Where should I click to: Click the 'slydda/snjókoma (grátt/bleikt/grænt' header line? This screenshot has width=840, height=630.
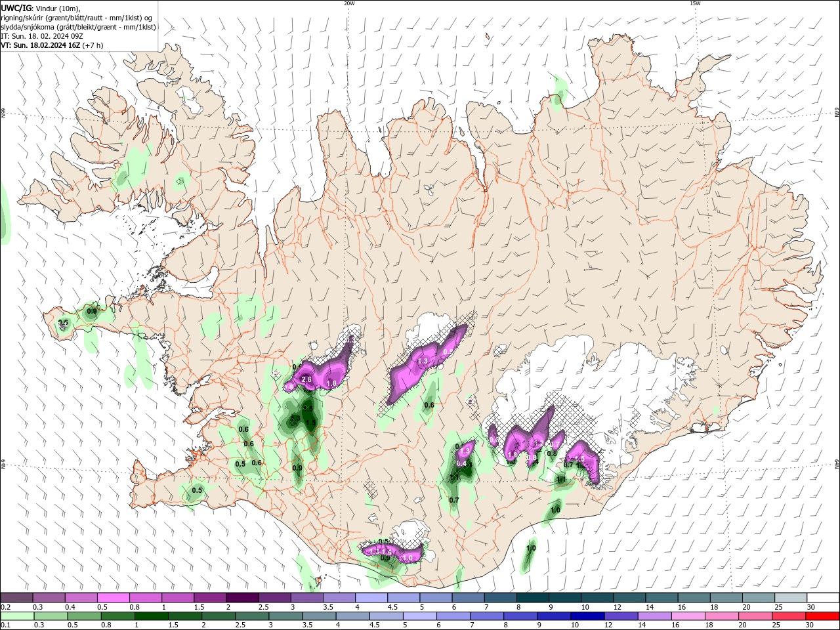click(78, 27)
